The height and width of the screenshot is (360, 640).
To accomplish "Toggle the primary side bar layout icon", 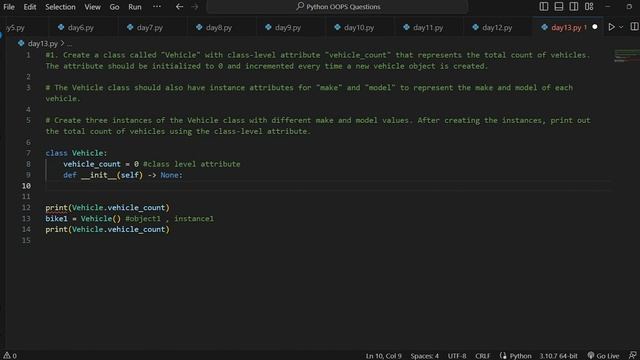I will pos(544,7).
